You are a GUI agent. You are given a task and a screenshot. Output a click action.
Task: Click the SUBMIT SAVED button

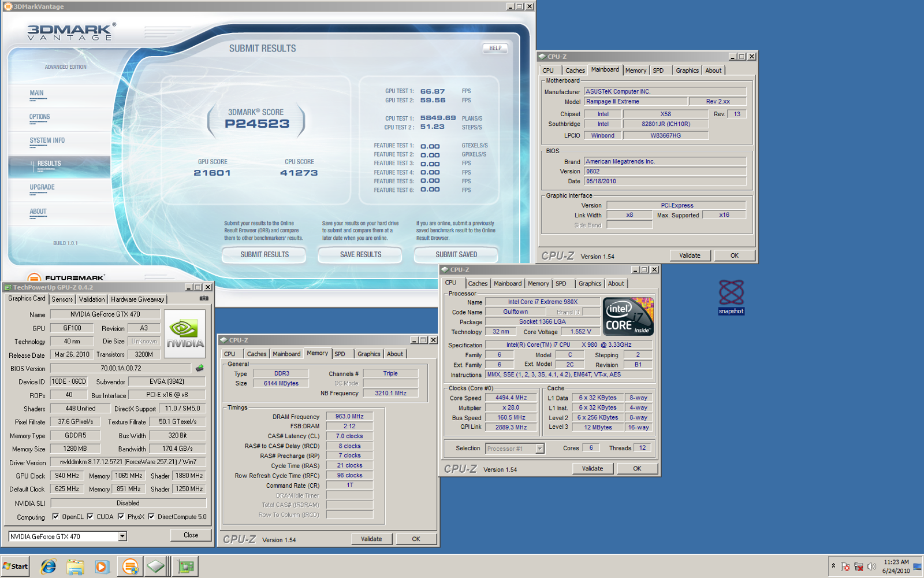[456, 254]
